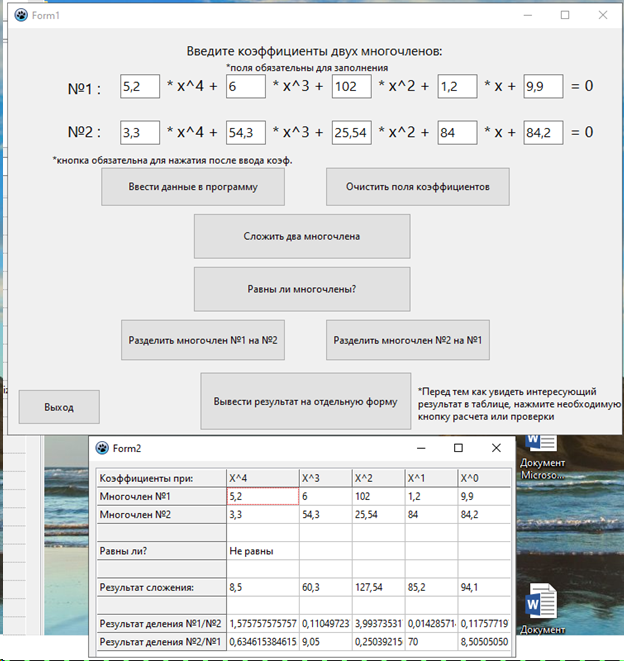Focus polynomial №1 x^2 coefficient field 102
This screenshot has height=661, width=624.
coord(352,86)
